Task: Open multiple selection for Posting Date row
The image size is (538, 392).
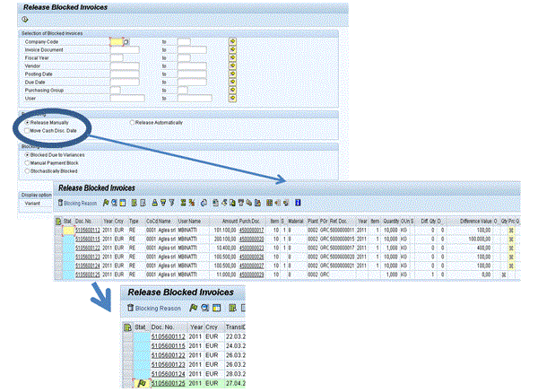Action: pos(232,74)
